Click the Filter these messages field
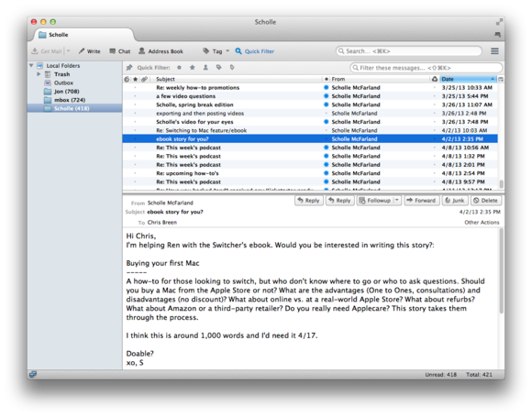 pyautogui.click(x=427, y=68)
